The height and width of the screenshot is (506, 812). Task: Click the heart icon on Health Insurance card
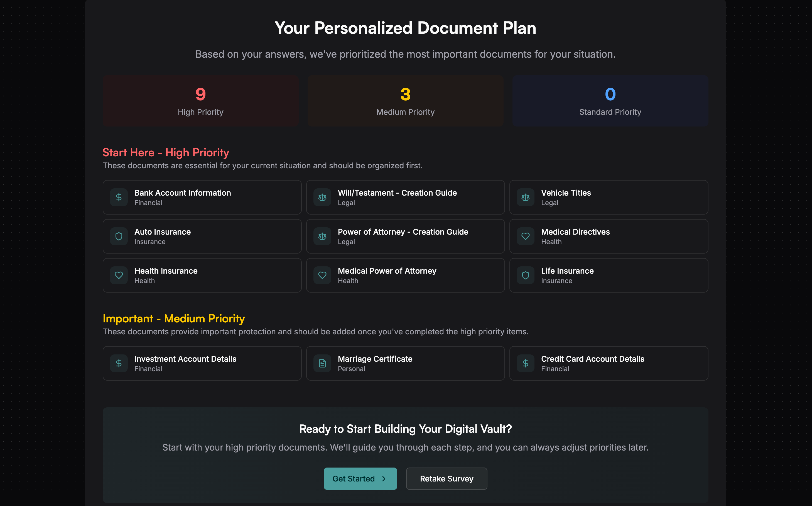119,275
